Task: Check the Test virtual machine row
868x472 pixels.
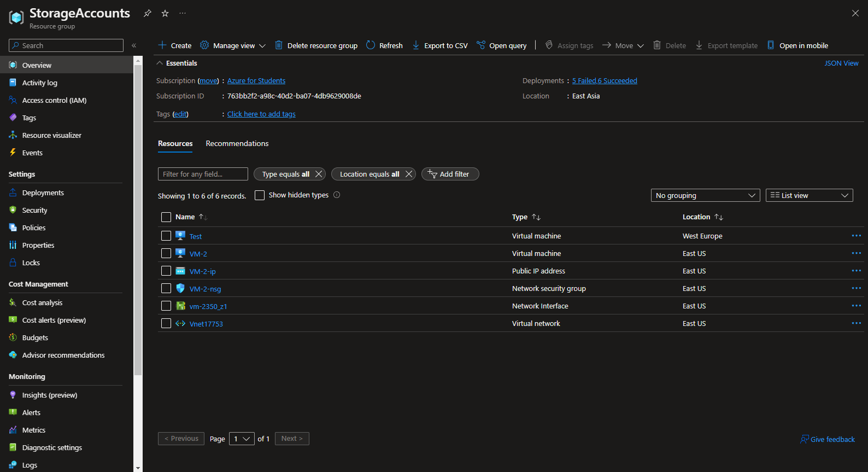Action: (x=166, y=236)
